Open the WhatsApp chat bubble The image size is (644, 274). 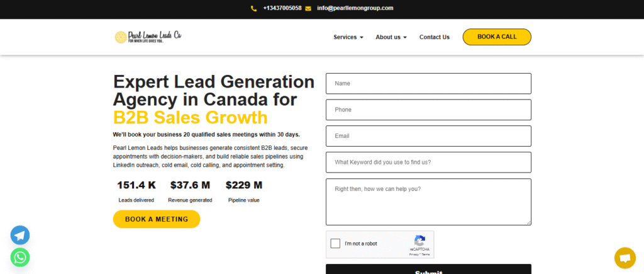point(20,257)
